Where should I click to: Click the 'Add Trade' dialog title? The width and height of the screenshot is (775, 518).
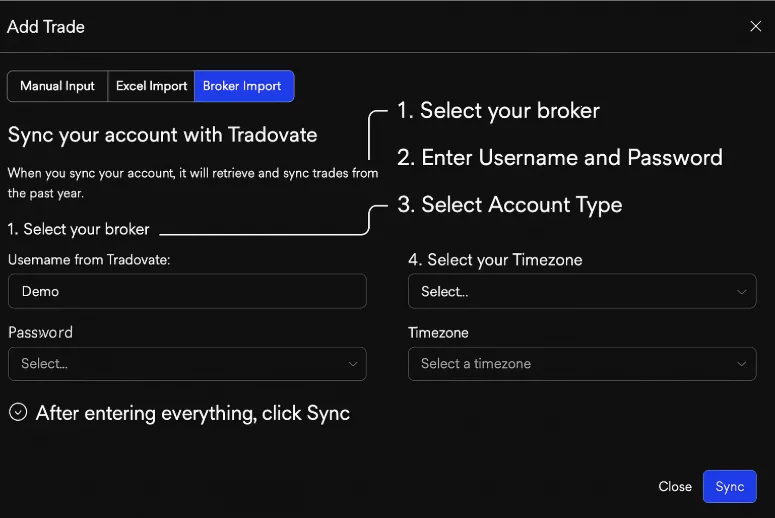(x=46, y=27)
